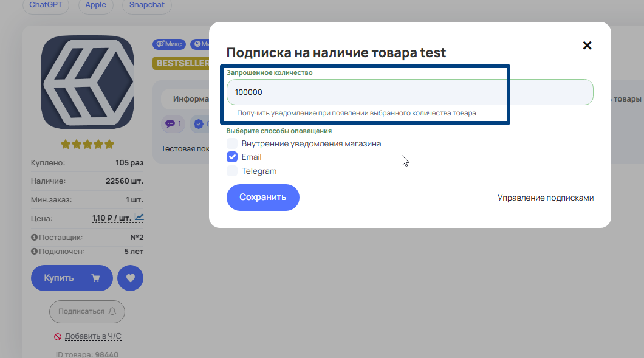Open Управление подписками
The image size is (644, 358).
click(x=546, y=198)
